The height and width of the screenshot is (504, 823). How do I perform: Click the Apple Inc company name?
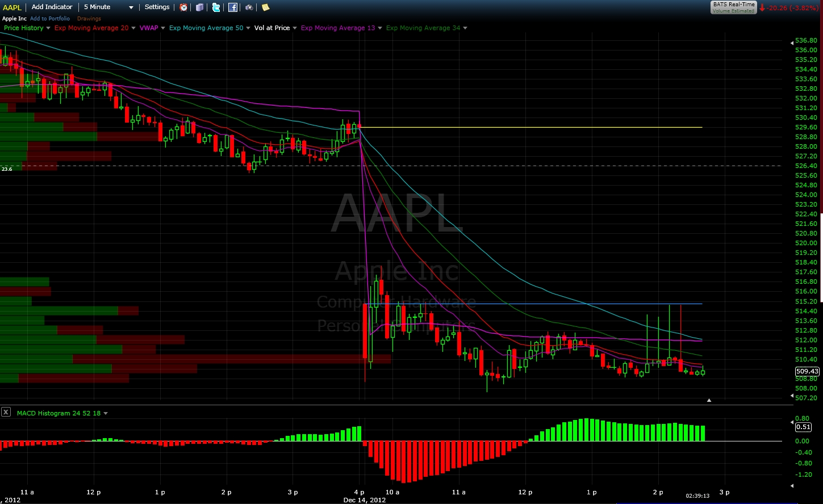tap(14, 19)
